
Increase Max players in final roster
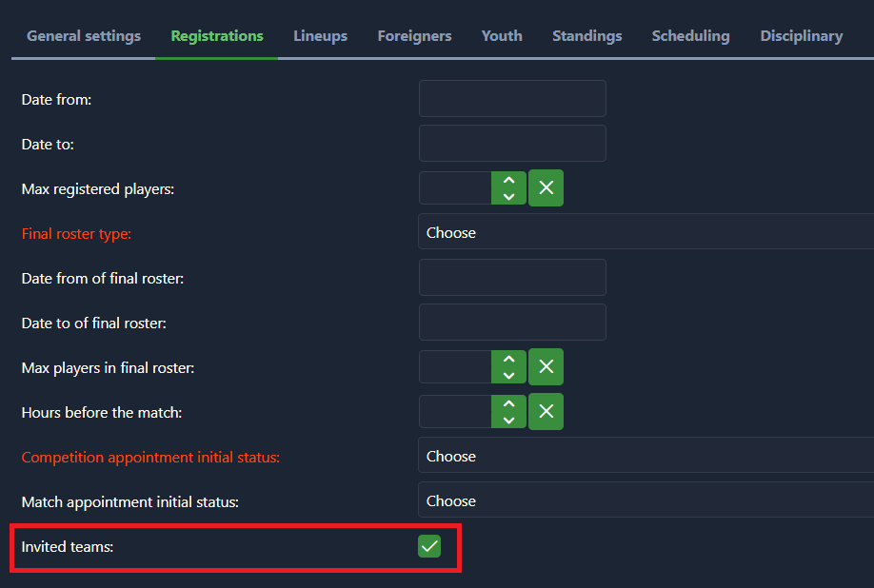[508, 360]
